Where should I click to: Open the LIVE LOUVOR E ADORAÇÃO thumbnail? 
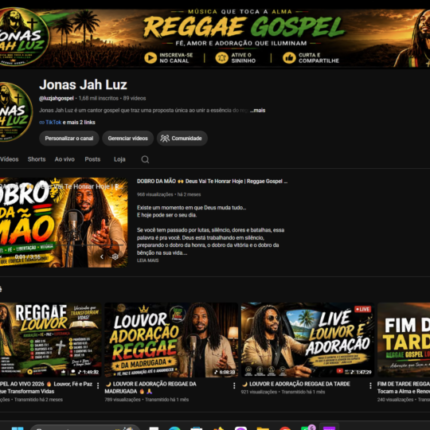point(307,340)
